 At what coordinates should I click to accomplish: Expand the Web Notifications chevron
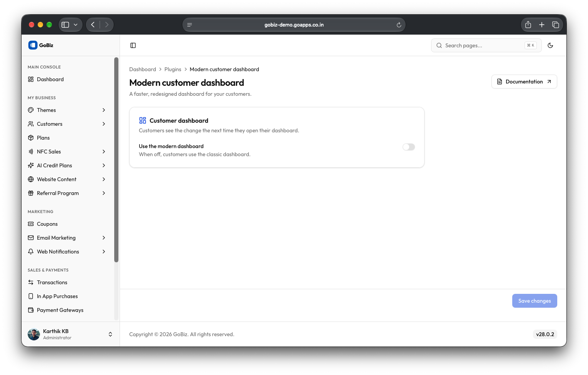click(104, 252)
